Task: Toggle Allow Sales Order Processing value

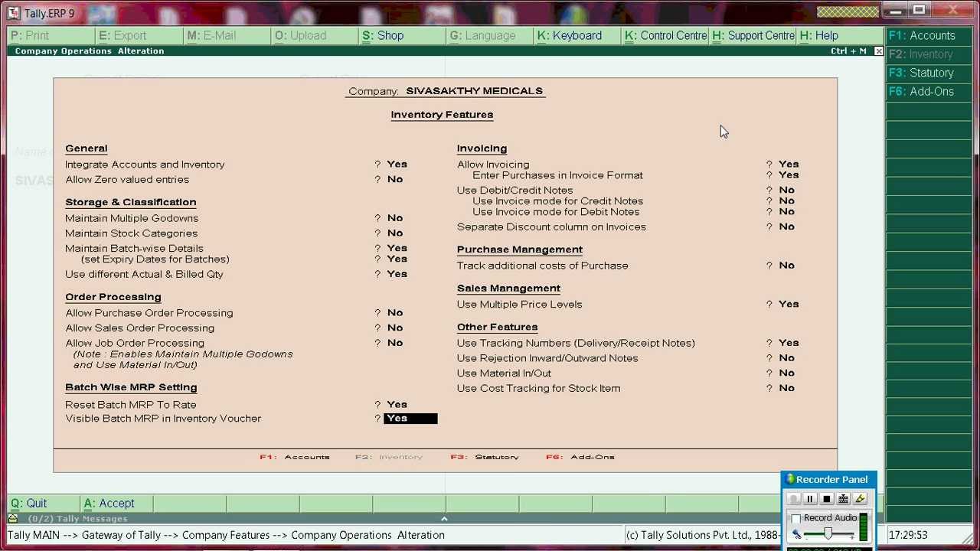Action: click(x=394, y=328)
